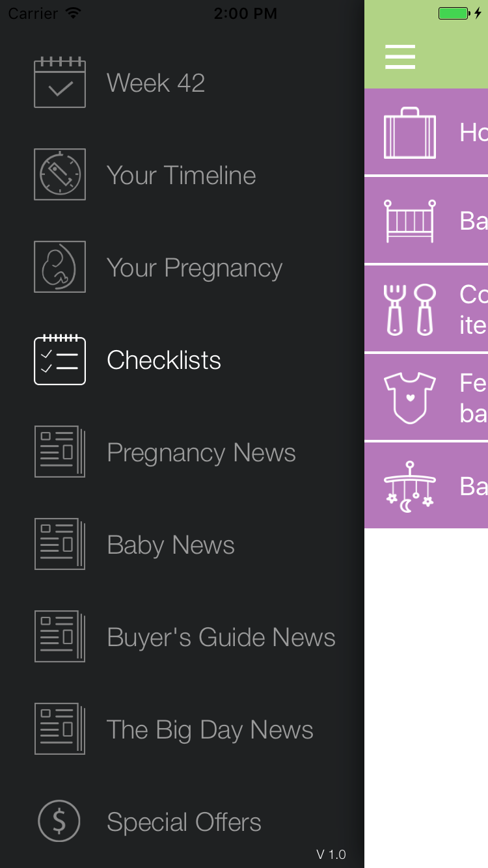Image resolution: width=488 pixels, height=868 pixels.
Task: Open Special Offers
Action: (x=184, y=822)
